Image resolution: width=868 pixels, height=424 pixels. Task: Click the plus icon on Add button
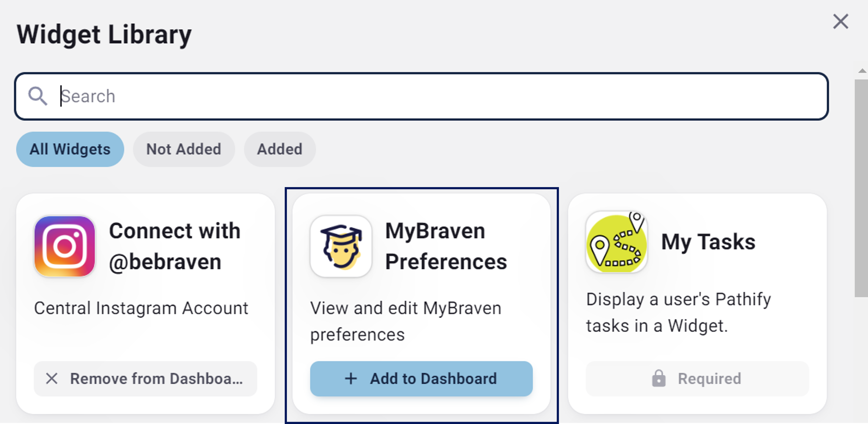(351, 379)
